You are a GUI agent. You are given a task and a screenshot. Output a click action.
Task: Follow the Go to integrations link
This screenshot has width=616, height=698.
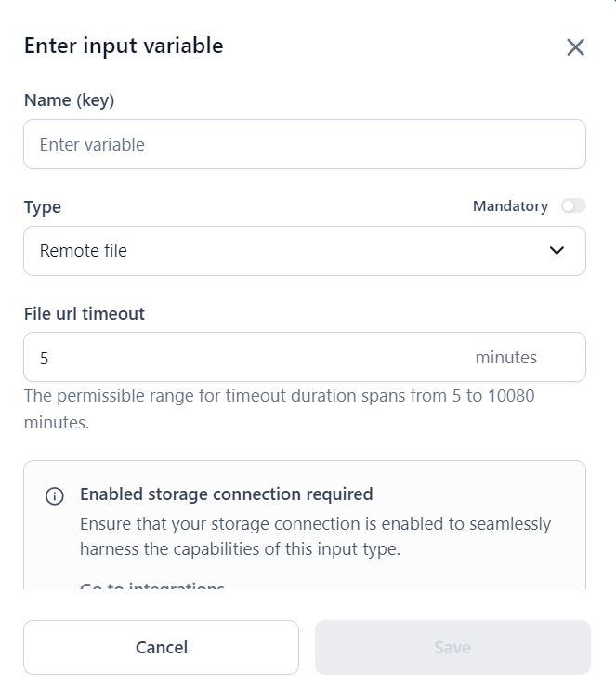pyautogui.click(x=152, y=586)
